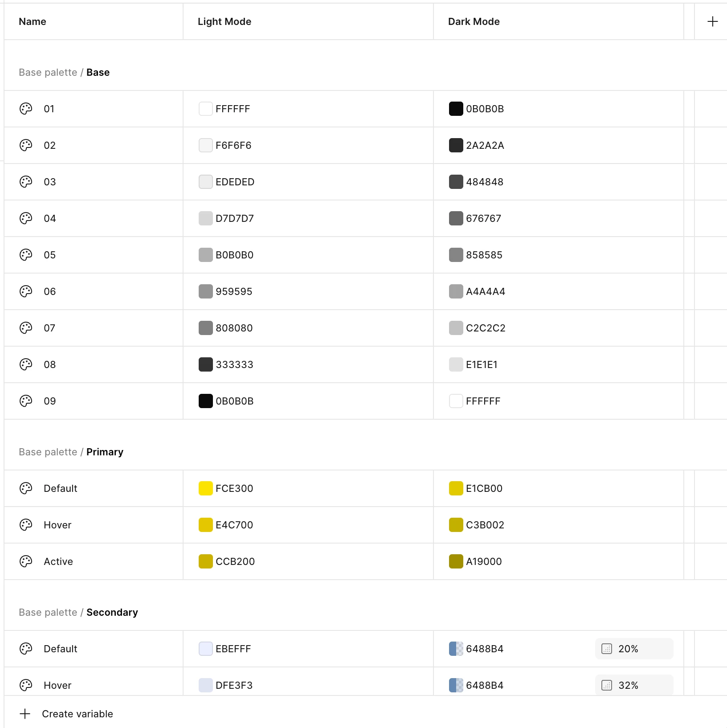Click the opacity icon beside 32%
Viewport: 727px width, 728px height.
[607, 685]
